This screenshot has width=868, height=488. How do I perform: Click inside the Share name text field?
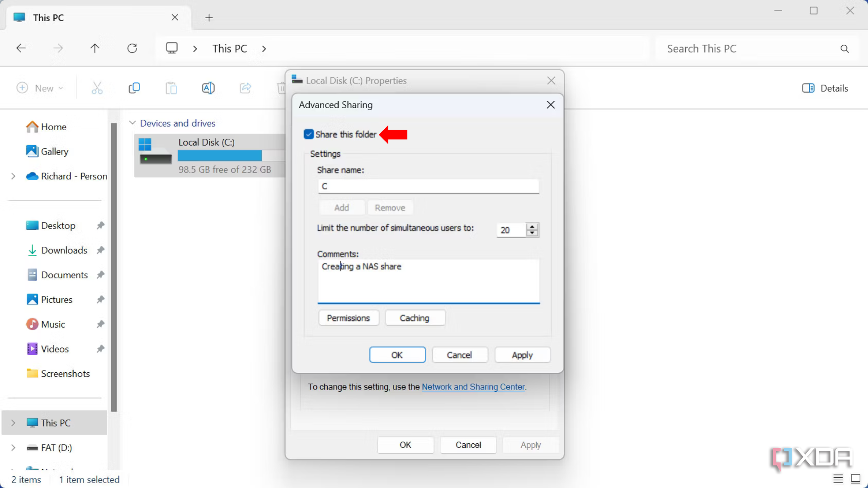click(x=428, y=186)
